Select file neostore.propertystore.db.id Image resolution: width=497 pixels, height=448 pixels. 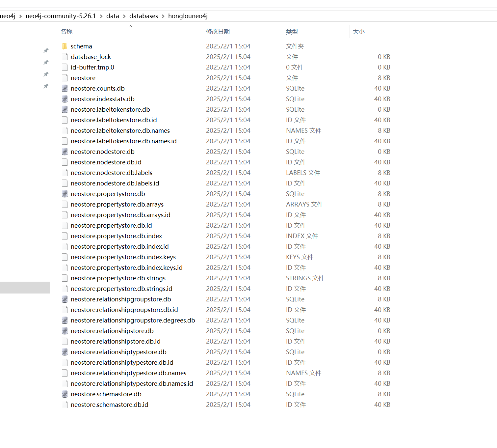point(111,225)
